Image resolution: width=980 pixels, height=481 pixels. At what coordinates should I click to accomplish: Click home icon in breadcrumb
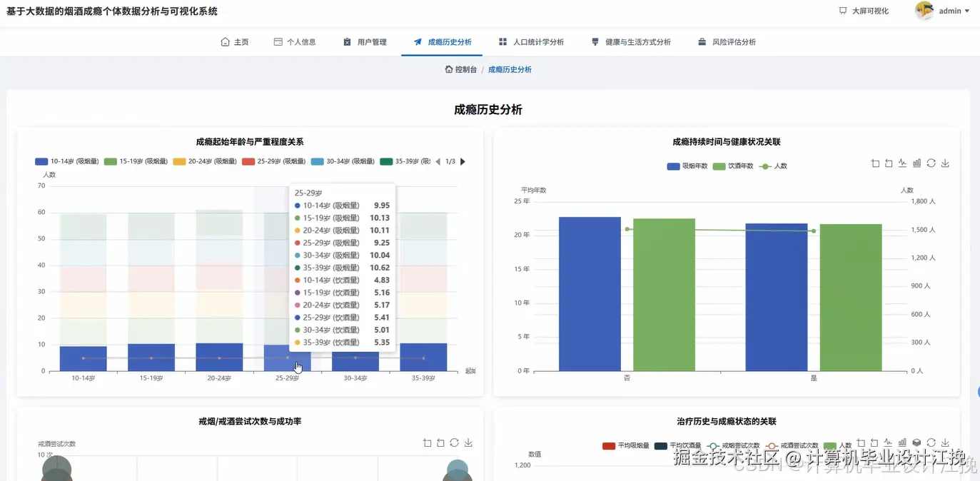pyautogui.click(x=449, y=69)
